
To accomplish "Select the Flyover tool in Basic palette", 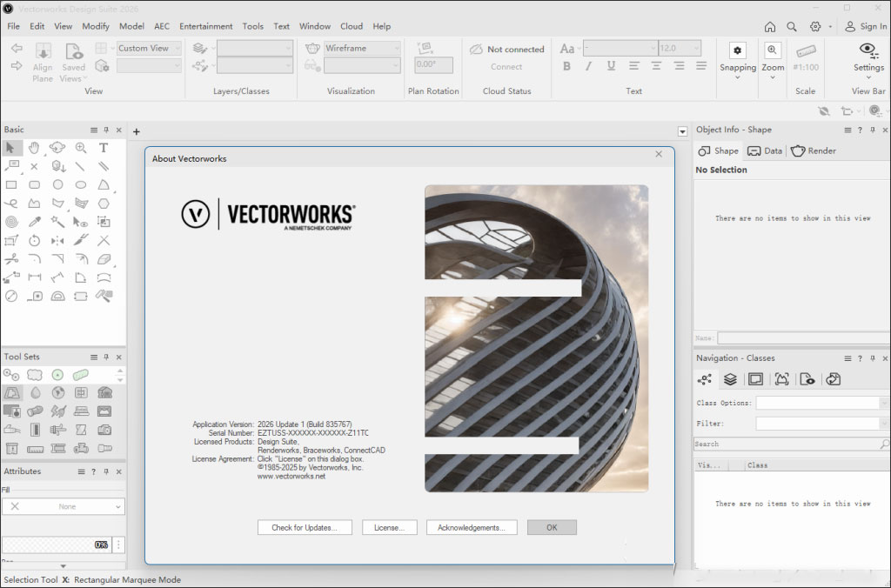I will pyautogui.click(x=57, y=148).
